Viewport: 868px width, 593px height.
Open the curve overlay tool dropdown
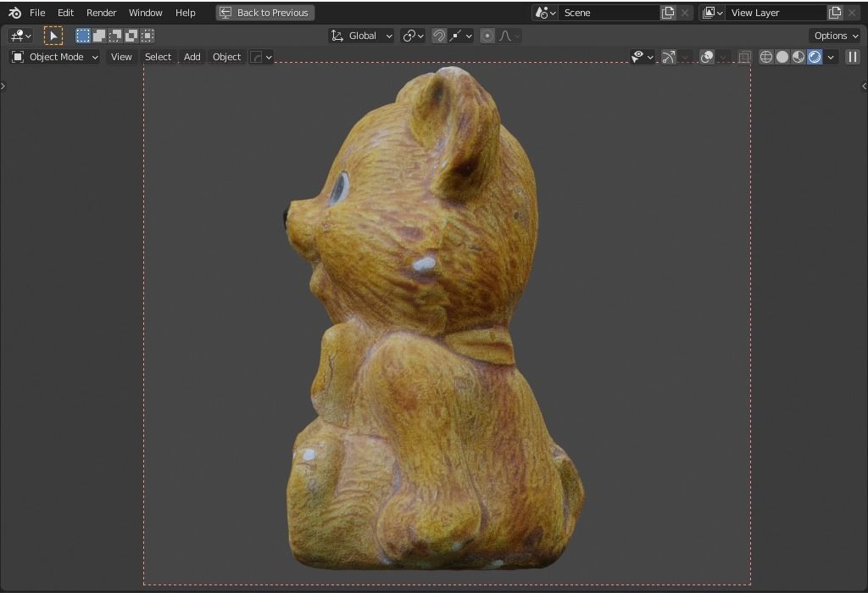(x=261, y=57)
